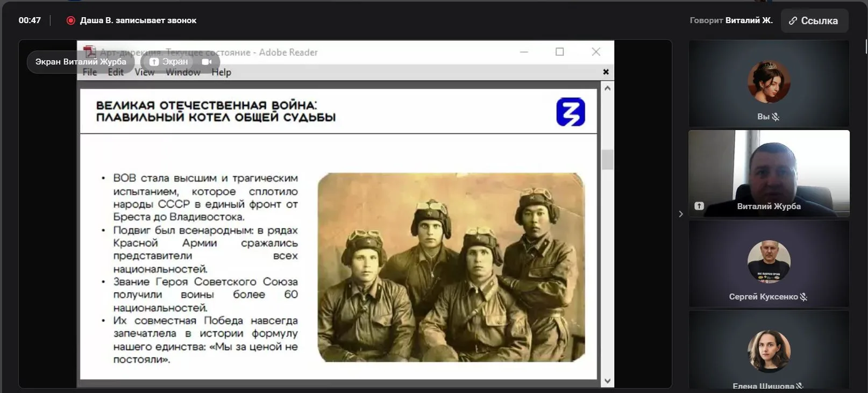Open the Window menu in Adobe Reader
The image size is (868, 393).
tap(183, 72)
